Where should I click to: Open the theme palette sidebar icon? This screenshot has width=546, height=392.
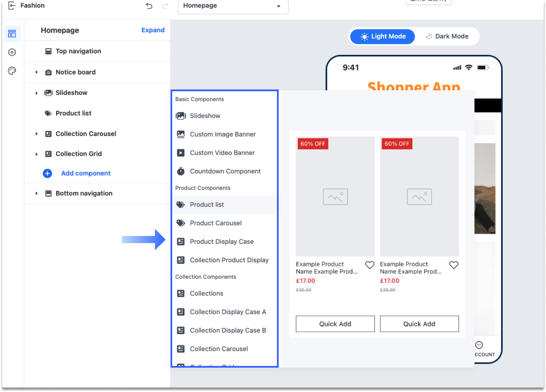click(x=12, y=71)
